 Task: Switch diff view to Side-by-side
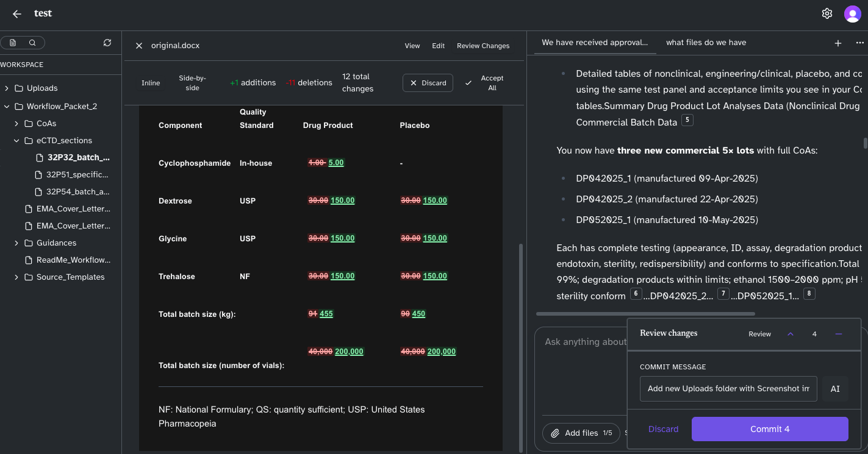click(192, 82)
